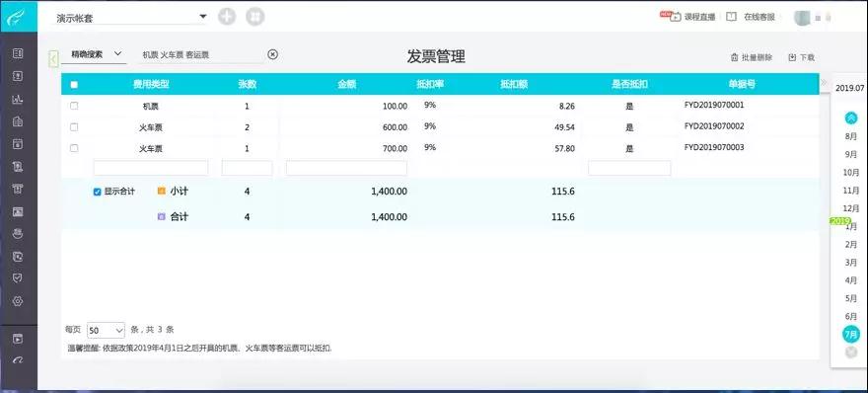Tick the checkbox for FYD2019070003 row

(x=74, y=148)
